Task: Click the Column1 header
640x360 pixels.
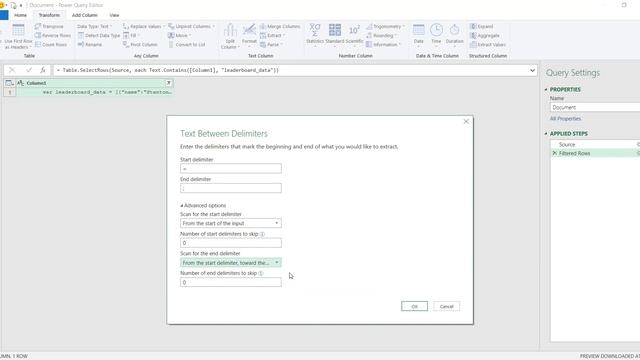Action: point(95,83)
